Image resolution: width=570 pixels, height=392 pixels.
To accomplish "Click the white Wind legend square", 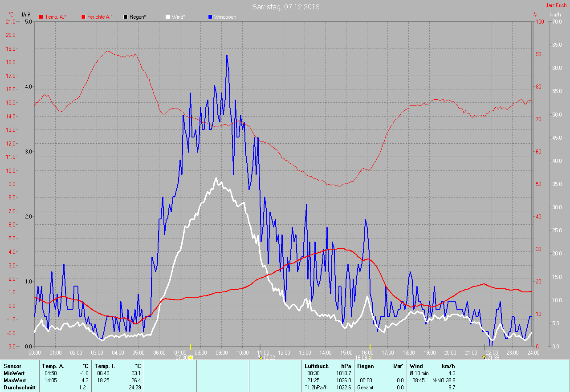I will coord(168,17).
